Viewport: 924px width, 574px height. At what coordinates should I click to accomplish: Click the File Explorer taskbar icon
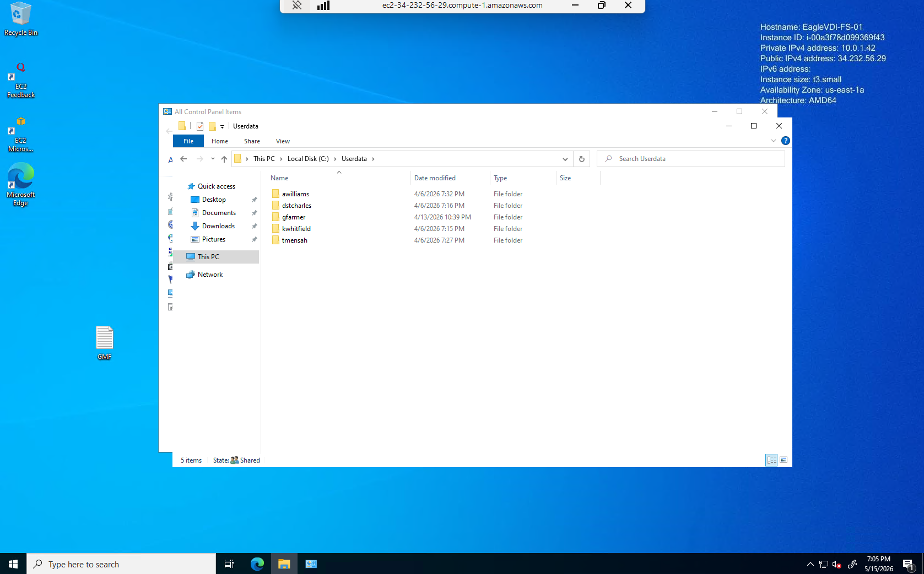(284, 564)
